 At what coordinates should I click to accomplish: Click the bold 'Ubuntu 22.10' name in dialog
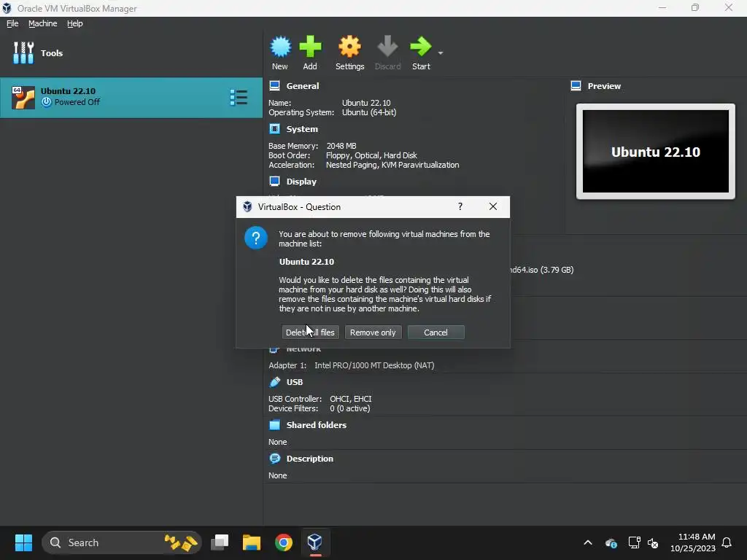click(x=307, y=262)
